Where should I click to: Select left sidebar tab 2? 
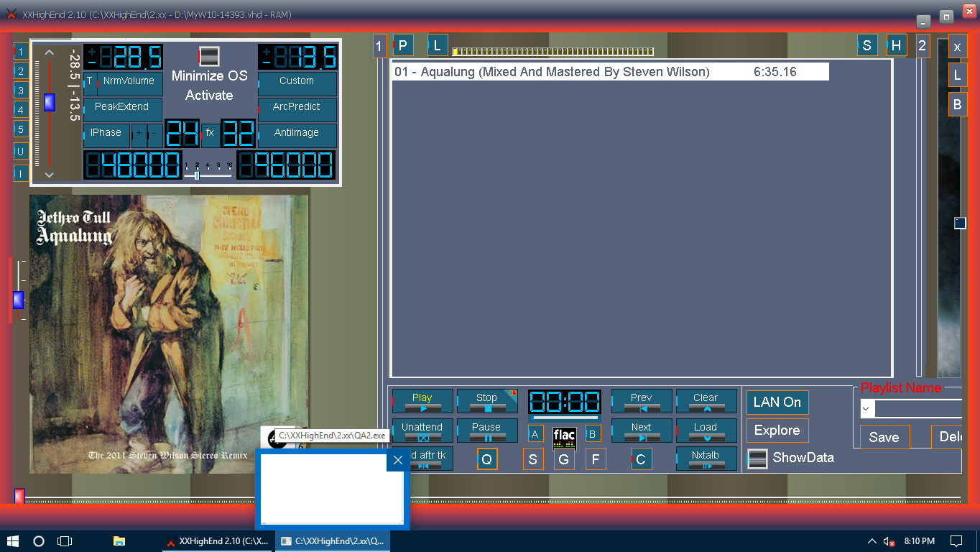click(22, 70)
